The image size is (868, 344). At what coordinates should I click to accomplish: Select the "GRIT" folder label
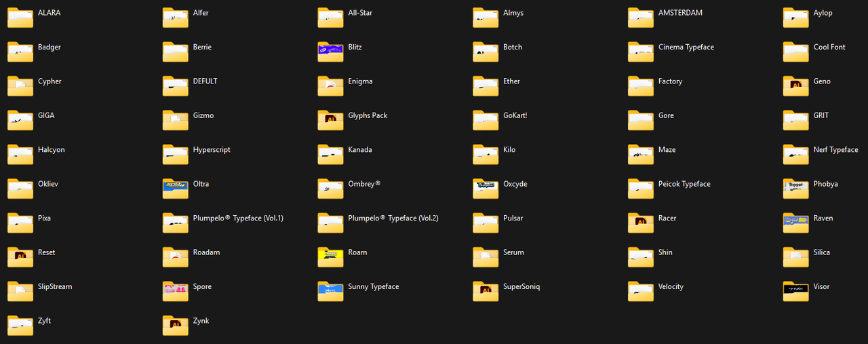(821, 115)
